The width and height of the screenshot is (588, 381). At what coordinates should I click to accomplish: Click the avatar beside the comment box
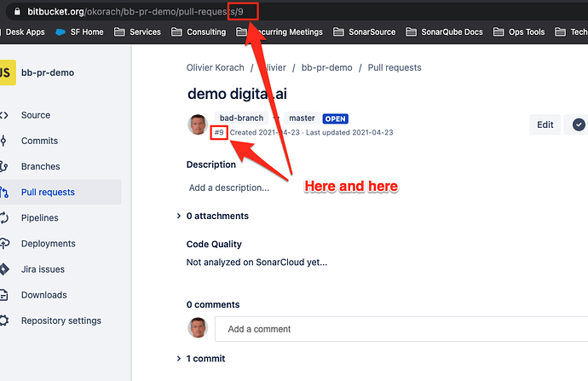pyautogui.click(x=198, y=328)
